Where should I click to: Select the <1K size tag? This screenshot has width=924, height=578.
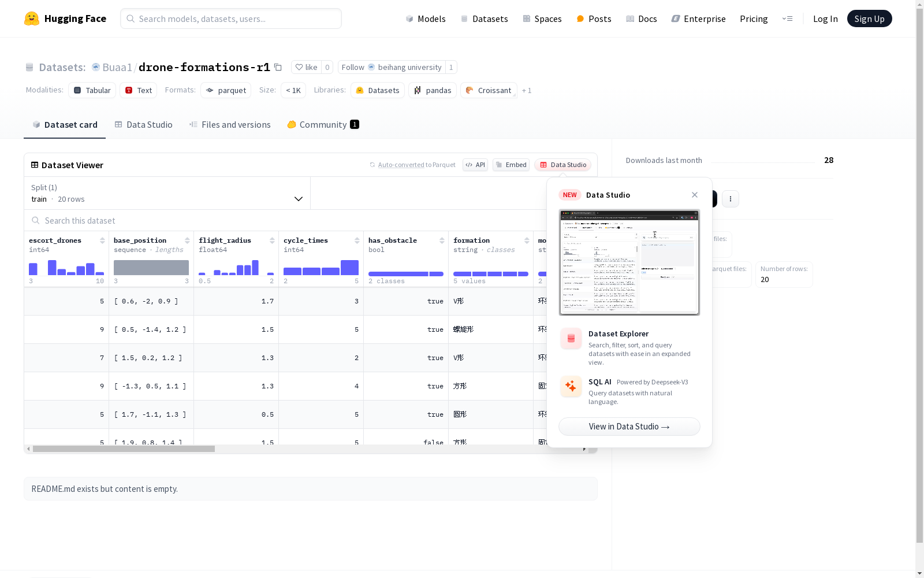tap(293, 90)
